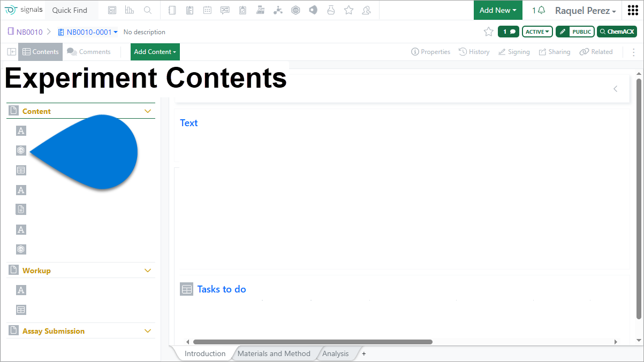Viewport: 644px width, 362px height.
Task: Click the notifications bell icon
Action: click(541, 10)
